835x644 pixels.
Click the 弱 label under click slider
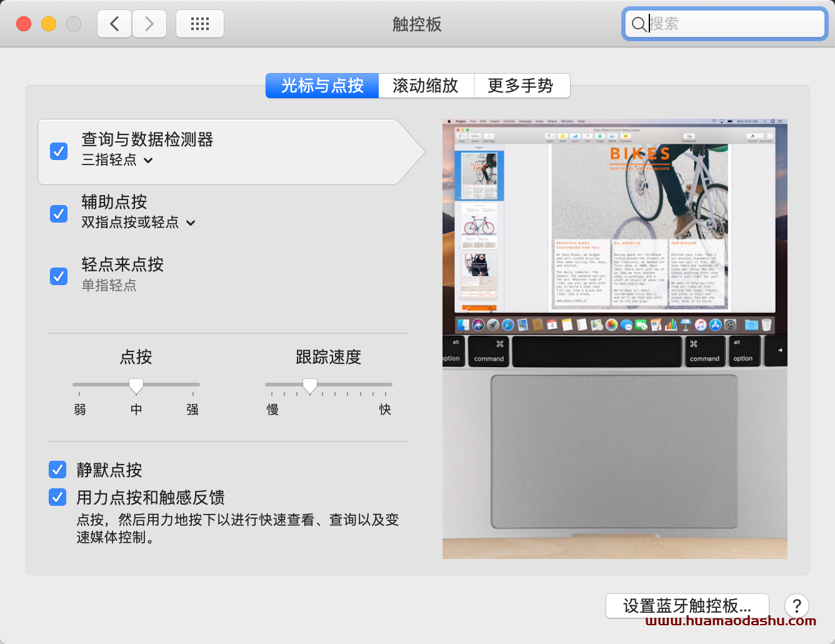point(80,410)
